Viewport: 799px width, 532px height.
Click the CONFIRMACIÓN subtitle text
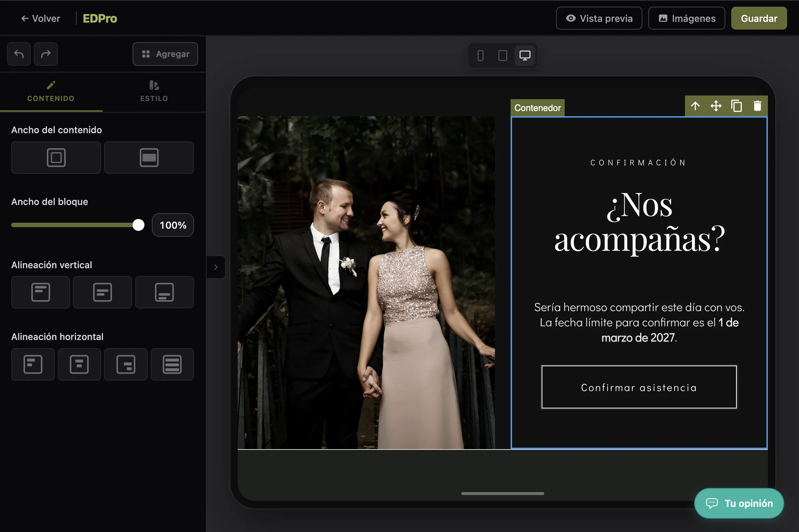(x=639, y=163)
